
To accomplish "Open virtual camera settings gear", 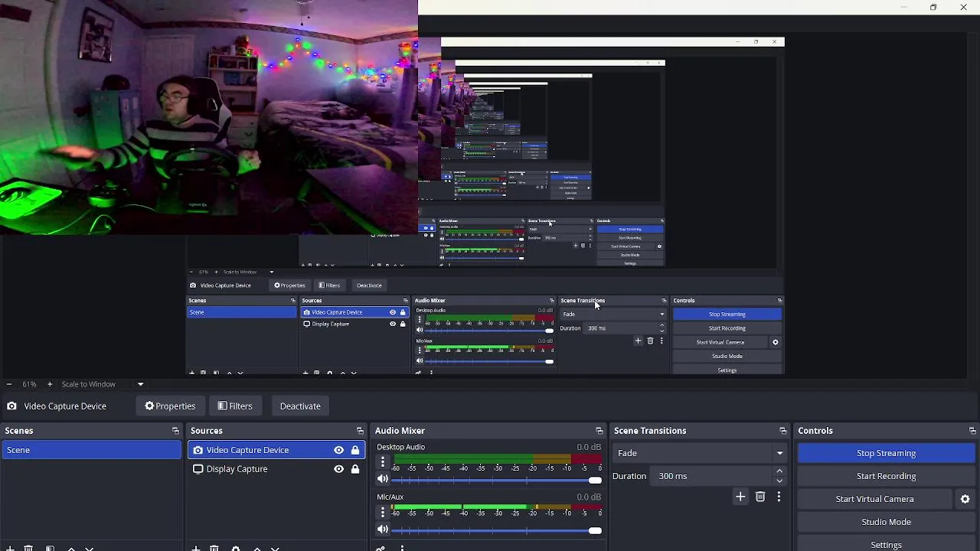I will point(965,499).
